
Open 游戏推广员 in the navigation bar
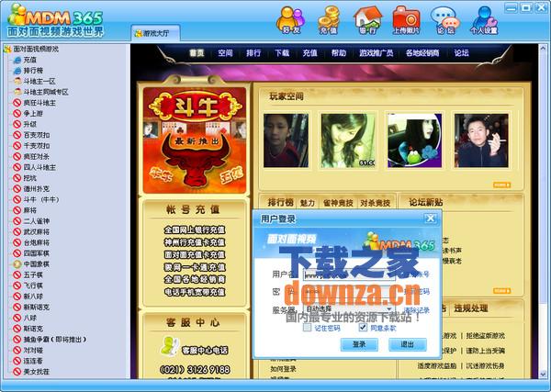click(x=376, y=53)
